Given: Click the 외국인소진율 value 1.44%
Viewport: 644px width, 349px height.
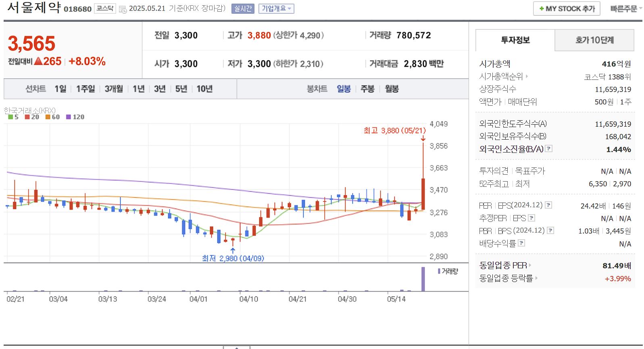Looking at the screenshot, I should (x=619, y=149).
